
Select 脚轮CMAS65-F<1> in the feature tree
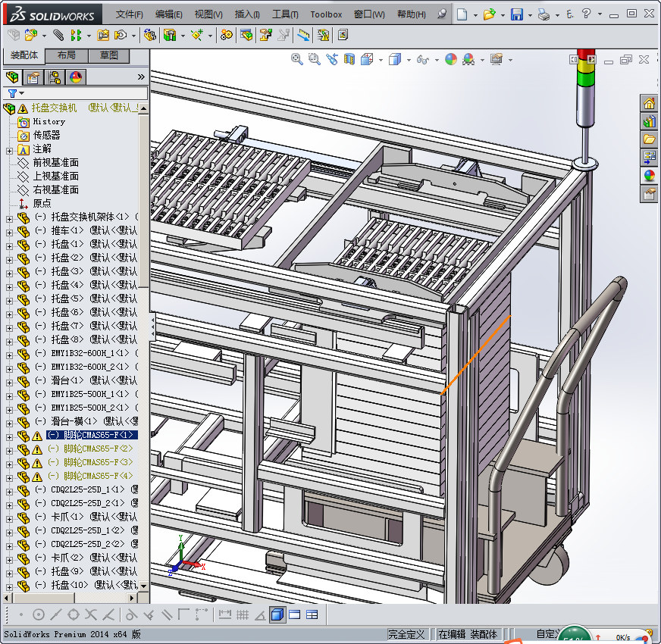pos(90,435)
